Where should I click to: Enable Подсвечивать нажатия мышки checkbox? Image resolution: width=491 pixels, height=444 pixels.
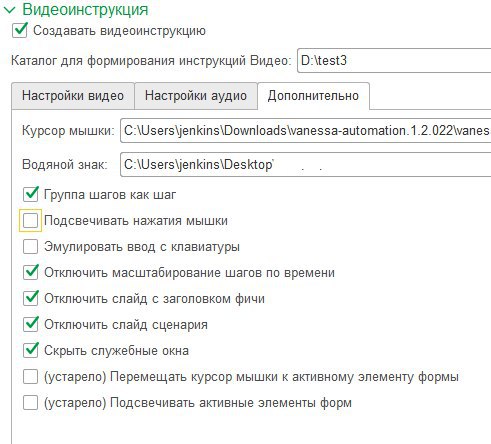click(x=30, y=220)
